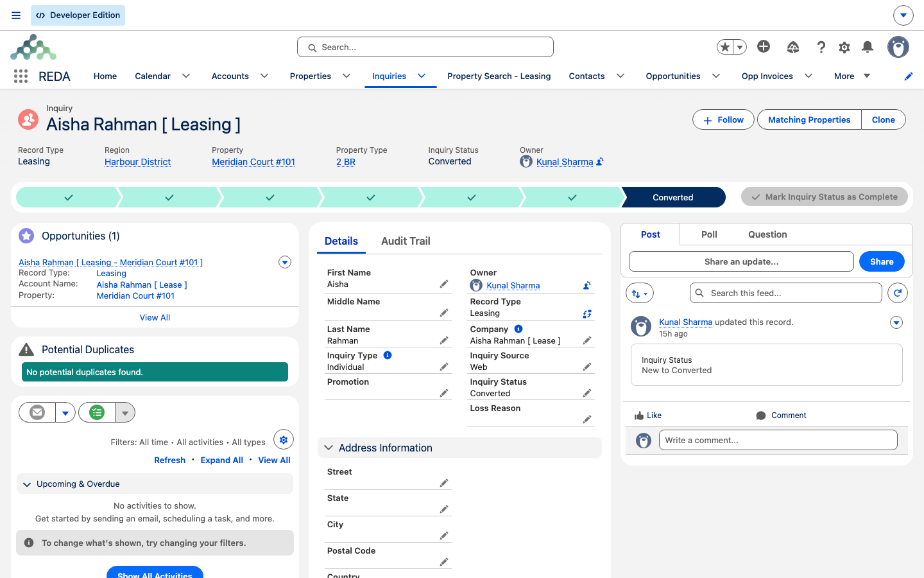
Task: Select the Details tab
Action: (x=341, y=241)
